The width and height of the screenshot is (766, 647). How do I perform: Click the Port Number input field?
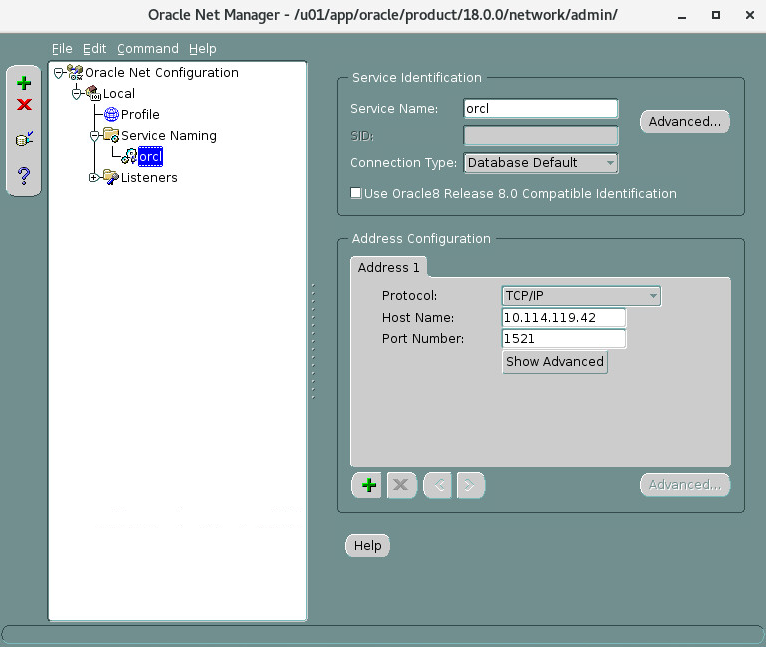tap(564, 339)
